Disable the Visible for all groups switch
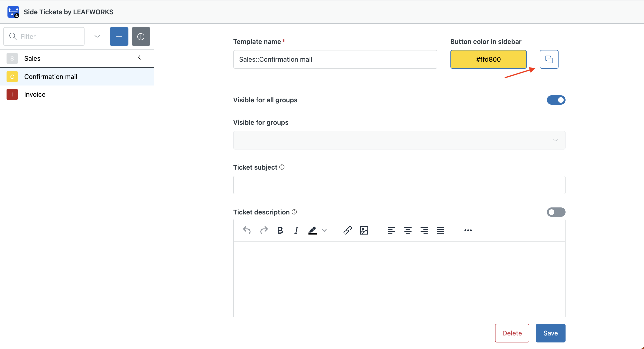The image size is (644, 349). pyautogui.click(x=556, y=100)
